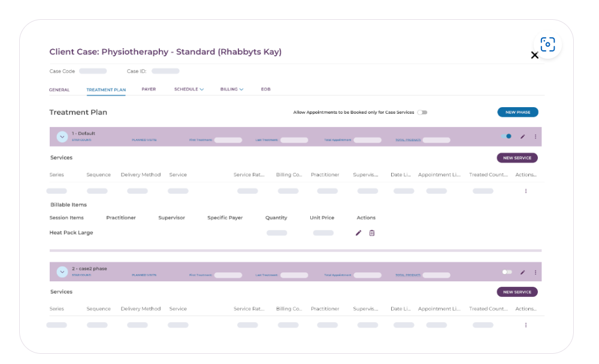Delete the Heat Pack Large billable item
Screen dimensions: 599x364
(372, 233)
